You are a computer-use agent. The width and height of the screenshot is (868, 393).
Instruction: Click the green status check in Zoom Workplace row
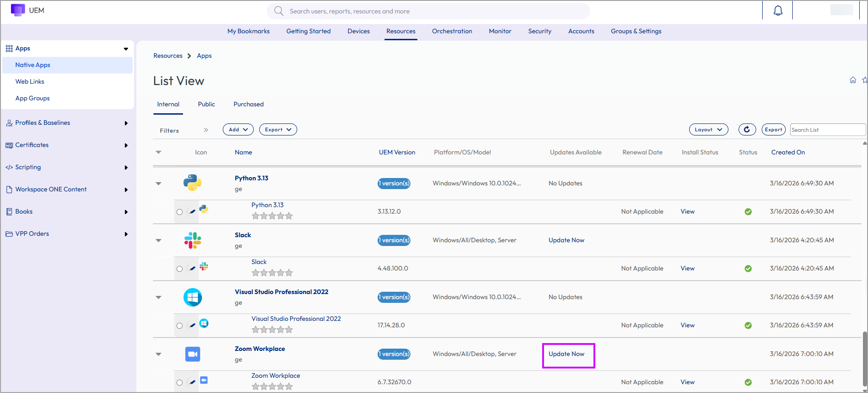(748, 382)
